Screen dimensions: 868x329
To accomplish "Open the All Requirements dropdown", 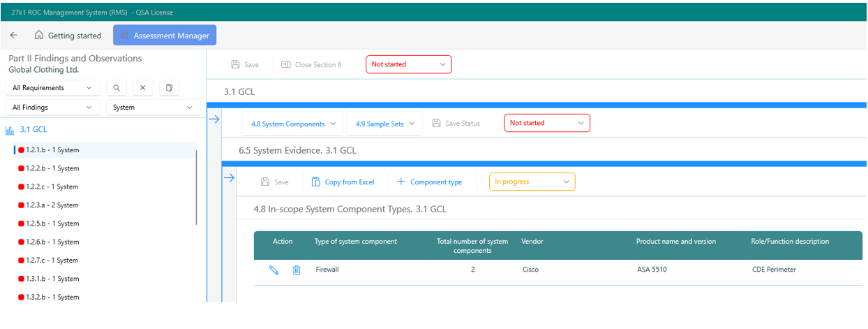I will [52, 88].
